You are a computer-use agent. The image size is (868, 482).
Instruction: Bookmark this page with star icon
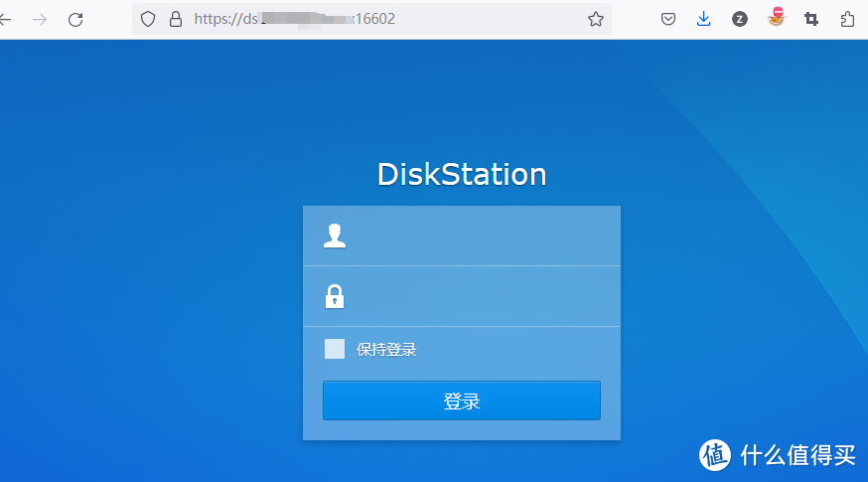(x=596, y=19)
